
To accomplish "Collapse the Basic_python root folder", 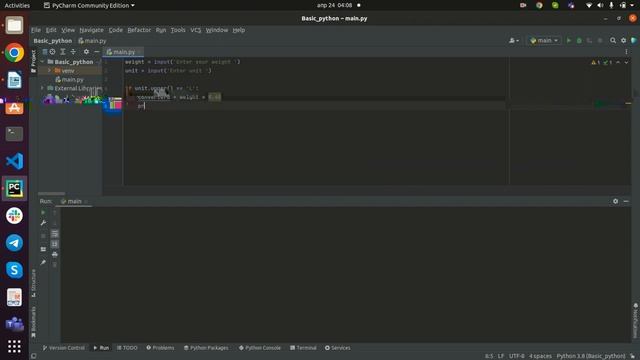I will point(42,62).
